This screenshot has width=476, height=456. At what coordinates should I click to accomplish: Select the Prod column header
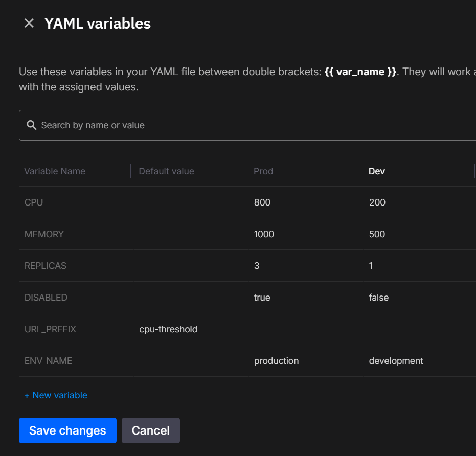click(x=263, y=171)
